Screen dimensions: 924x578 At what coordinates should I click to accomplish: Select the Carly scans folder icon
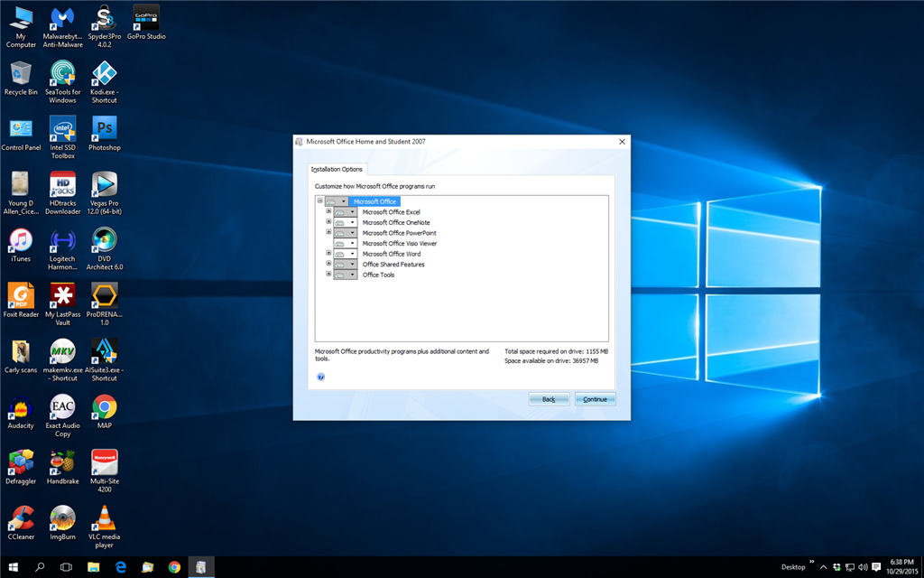[22, 351]
